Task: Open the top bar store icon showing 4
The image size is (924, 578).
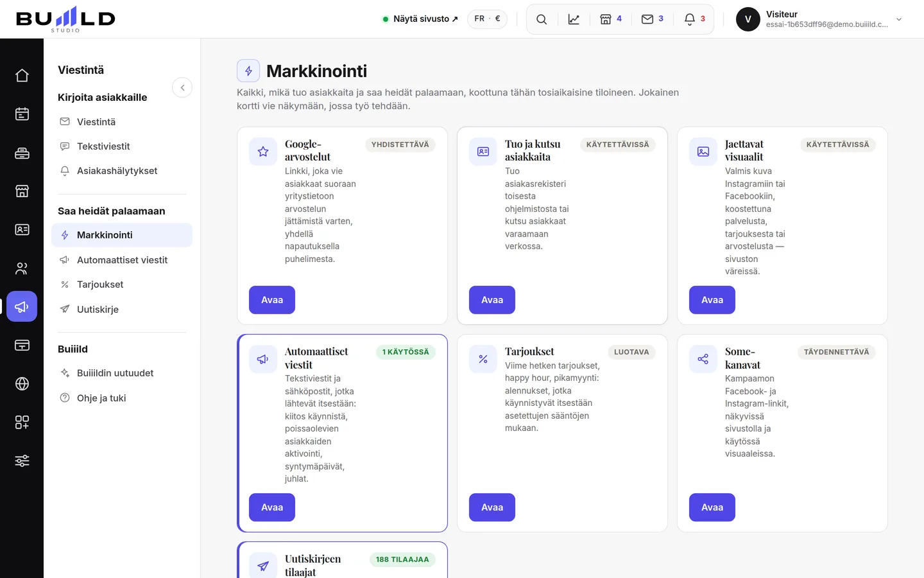Action: (611, 19)
